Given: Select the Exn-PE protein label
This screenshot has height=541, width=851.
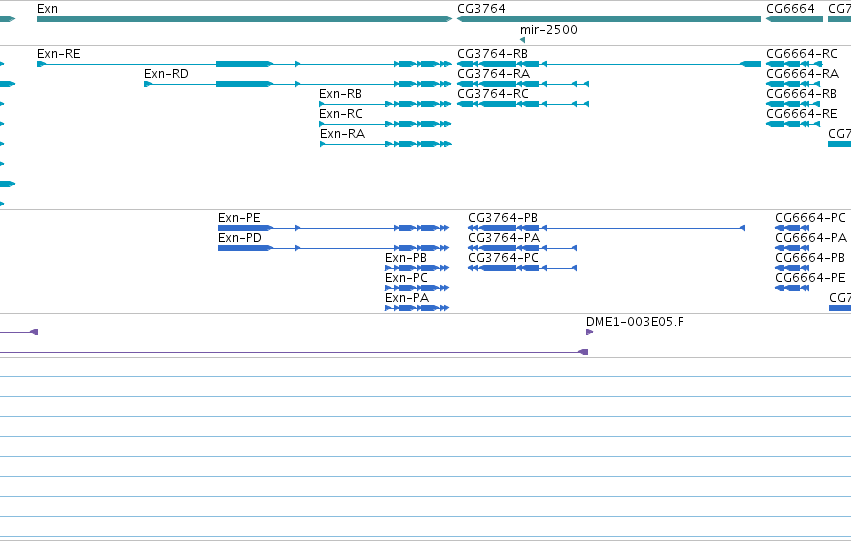Looking at the screenshot, I should coord(239,218).
